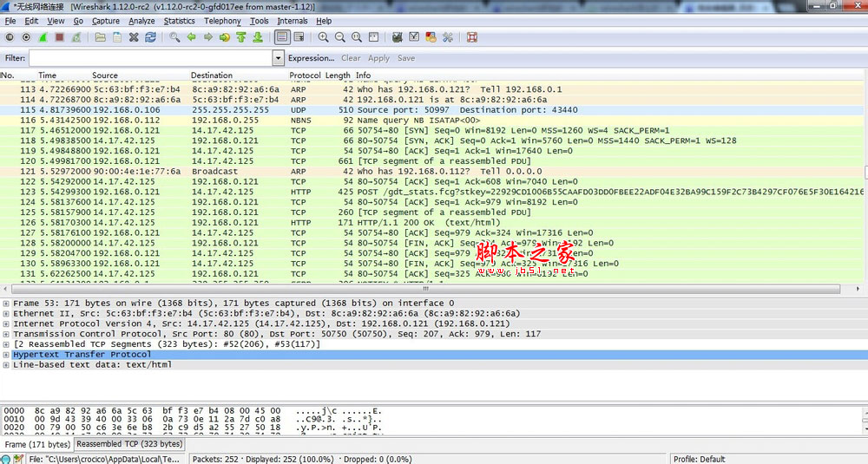868x464 pixels.
Task: Click the Save filter button
Action: [x=405, y=58]
